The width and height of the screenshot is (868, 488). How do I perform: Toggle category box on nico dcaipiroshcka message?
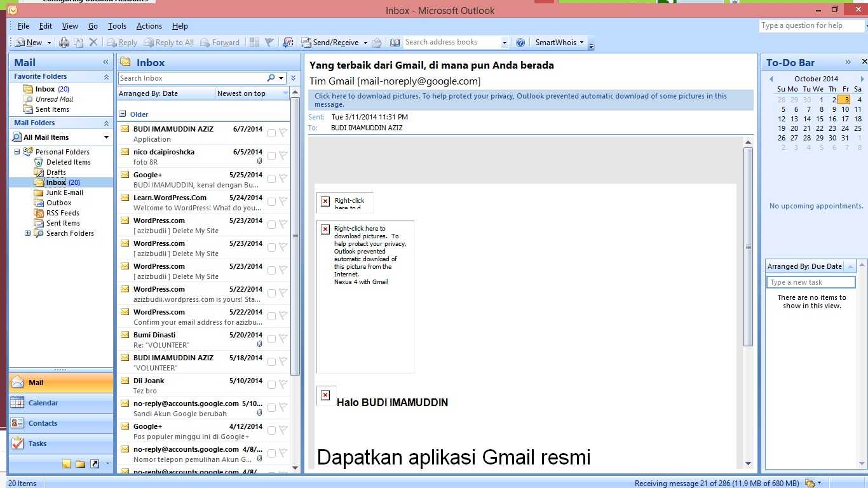271,156
